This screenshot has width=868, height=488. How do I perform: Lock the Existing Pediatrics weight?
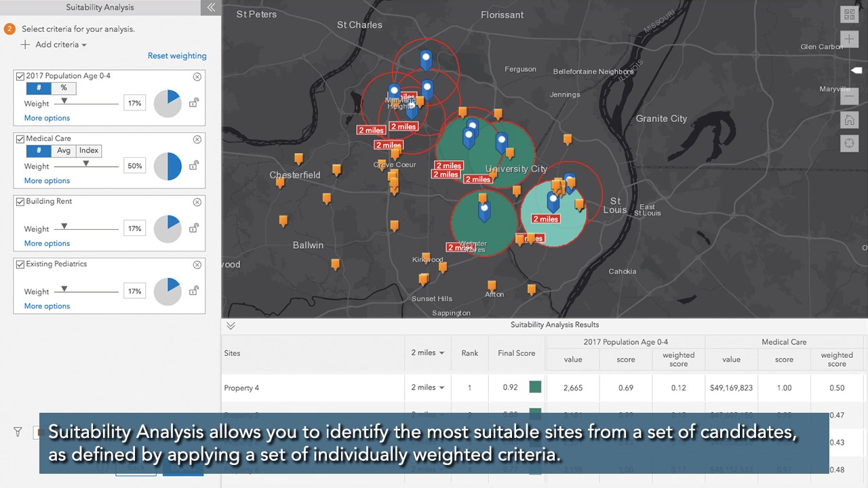(194, 290)
